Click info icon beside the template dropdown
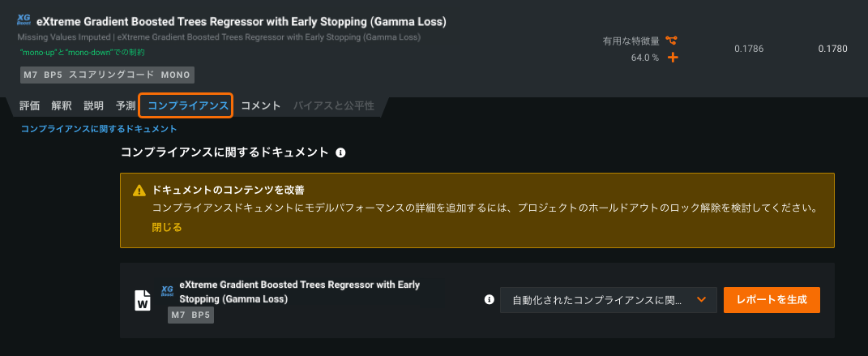 (x=489, y=299)
